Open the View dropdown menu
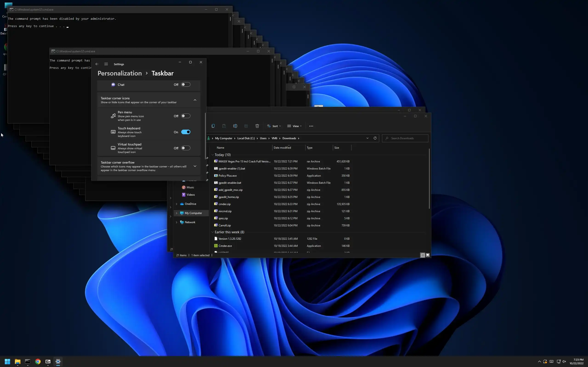Screen dimensions: 588x367 click(294, 126)
